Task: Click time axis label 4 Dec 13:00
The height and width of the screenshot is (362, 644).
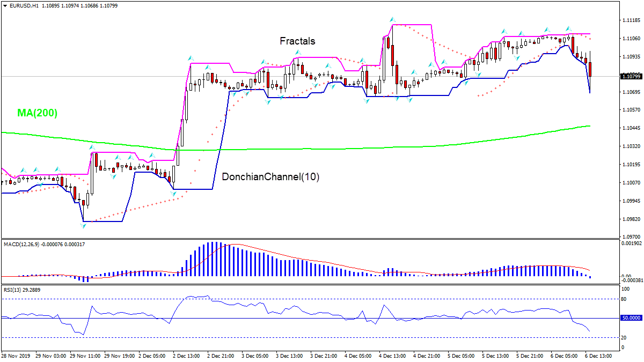Action: click(x=393, y=356)
